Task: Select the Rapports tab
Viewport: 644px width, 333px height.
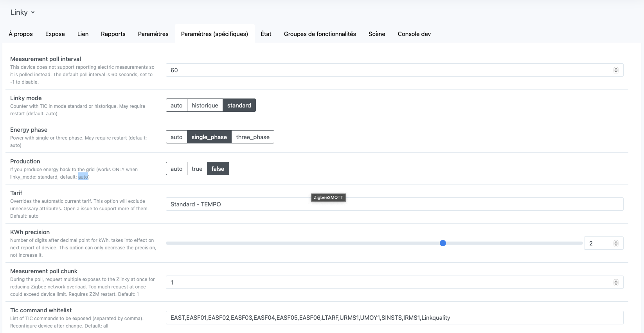Action: click(x=113, y=34)
